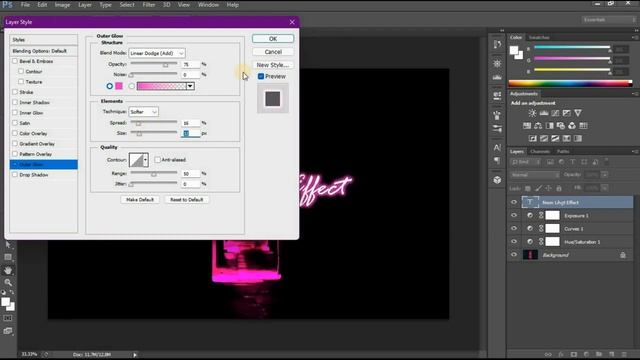Add Invert adjustment icon
This screenshot has height=360, width=640.
tap(533, 138)
